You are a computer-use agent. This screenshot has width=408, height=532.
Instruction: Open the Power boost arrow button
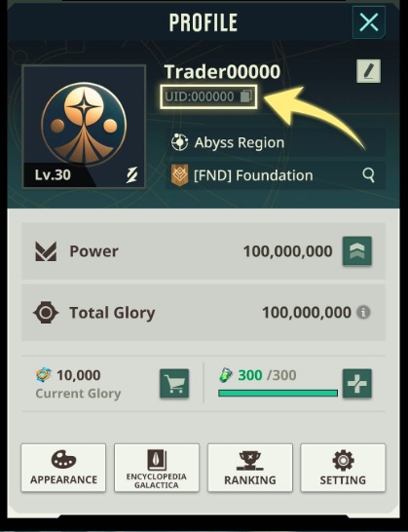[x=357, y=251]
